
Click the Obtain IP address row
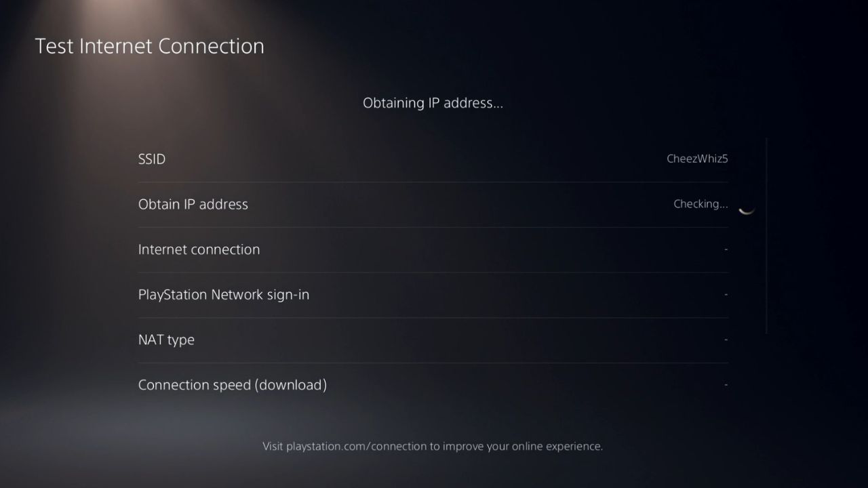[433, 204]
